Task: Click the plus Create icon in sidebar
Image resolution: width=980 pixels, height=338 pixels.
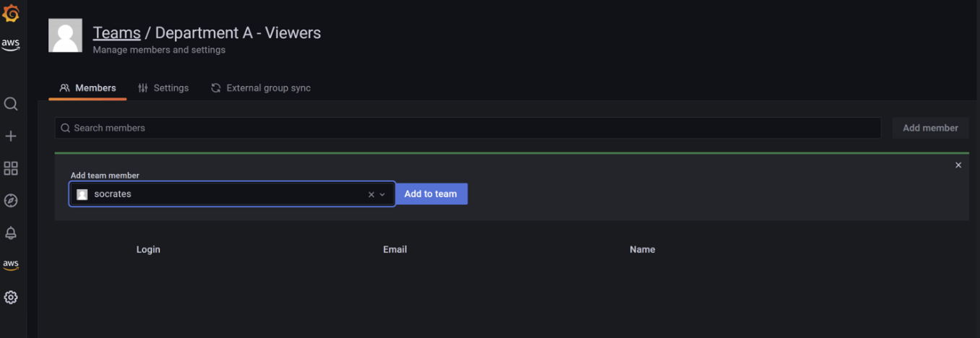Action: coord(11,136)
